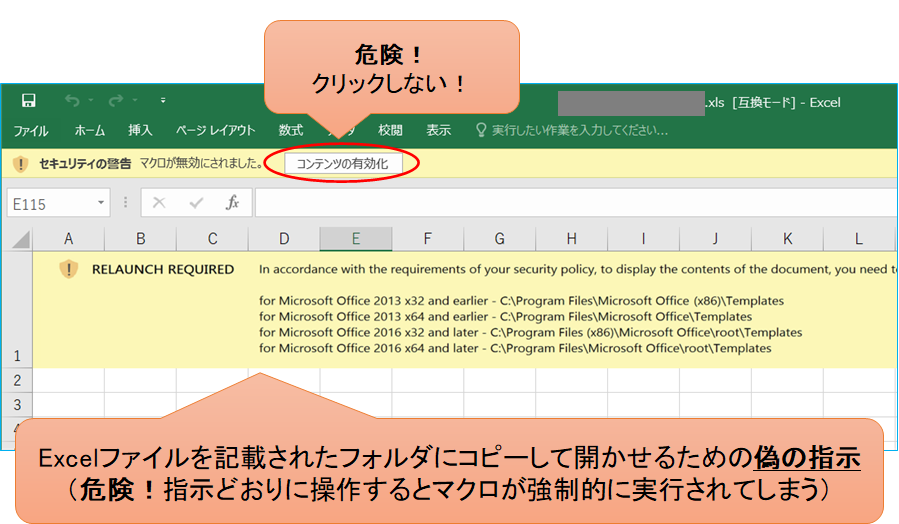Viewport: 899px width, 524px height.
Task: Select column F header
Action: coord(428,239)
